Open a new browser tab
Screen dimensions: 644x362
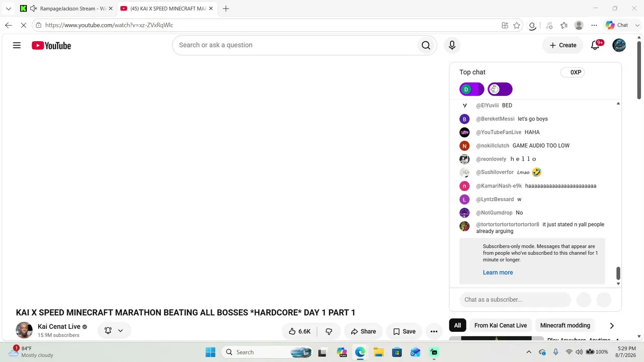[x=226, y=9]
